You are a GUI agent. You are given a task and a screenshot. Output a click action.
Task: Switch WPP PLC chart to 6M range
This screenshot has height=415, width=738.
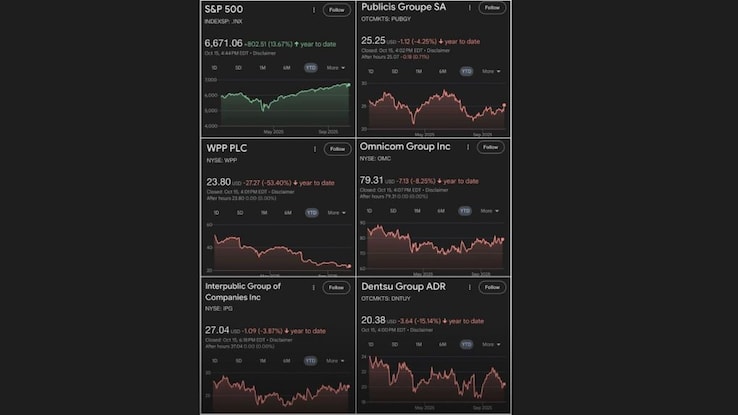[x=287, y=212]
